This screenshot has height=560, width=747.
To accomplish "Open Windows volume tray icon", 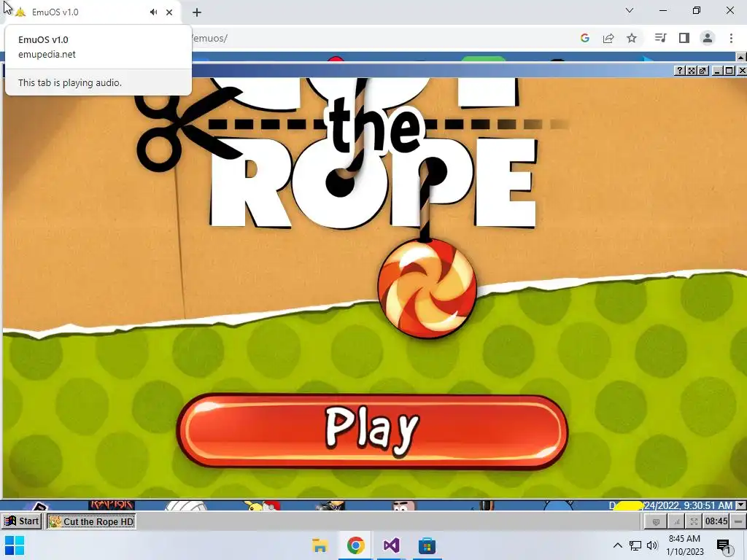I will click(x=652, y=545).
